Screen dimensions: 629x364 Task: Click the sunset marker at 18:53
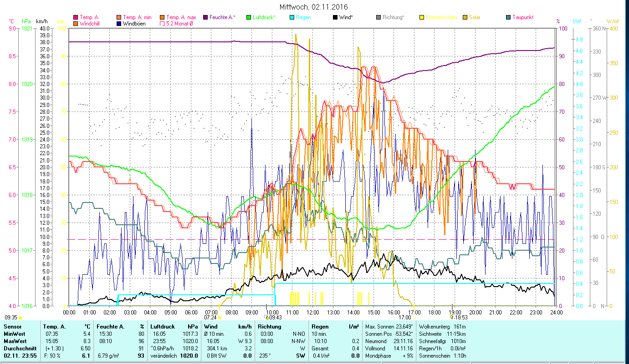[x=452, y=317]
